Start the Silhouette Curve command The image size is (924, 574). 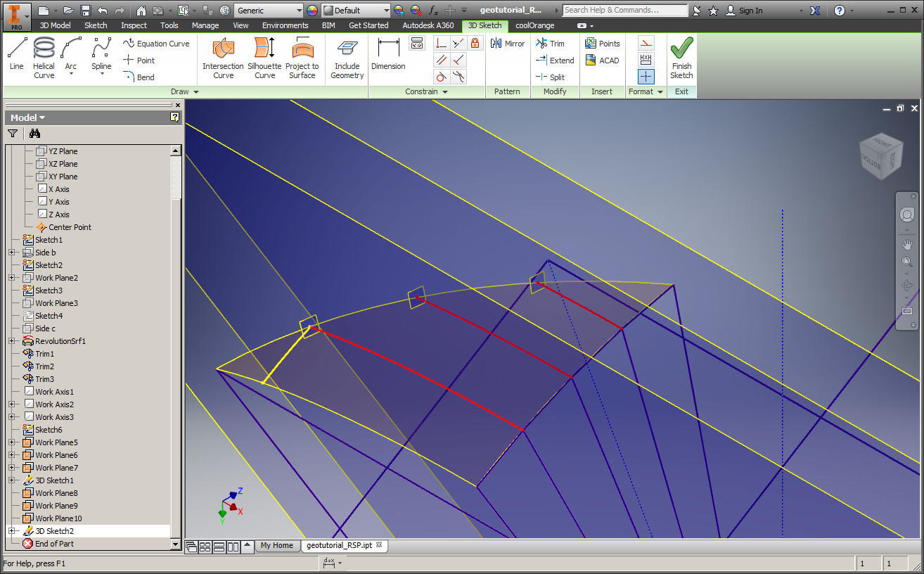pyautogui.click(x=264, y=58)
